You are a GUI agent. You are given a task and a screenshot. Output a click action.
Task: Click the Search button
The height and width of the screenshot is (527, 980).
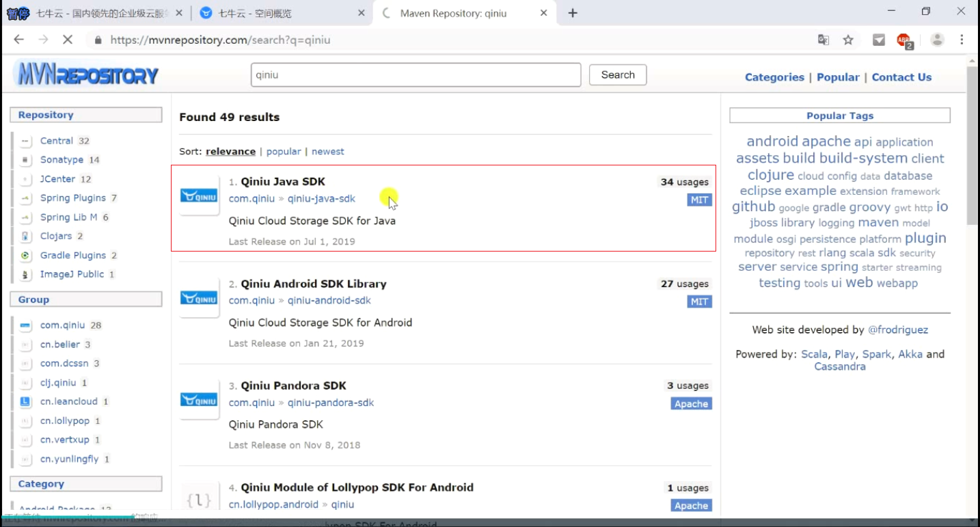click(x=618, y=75)
